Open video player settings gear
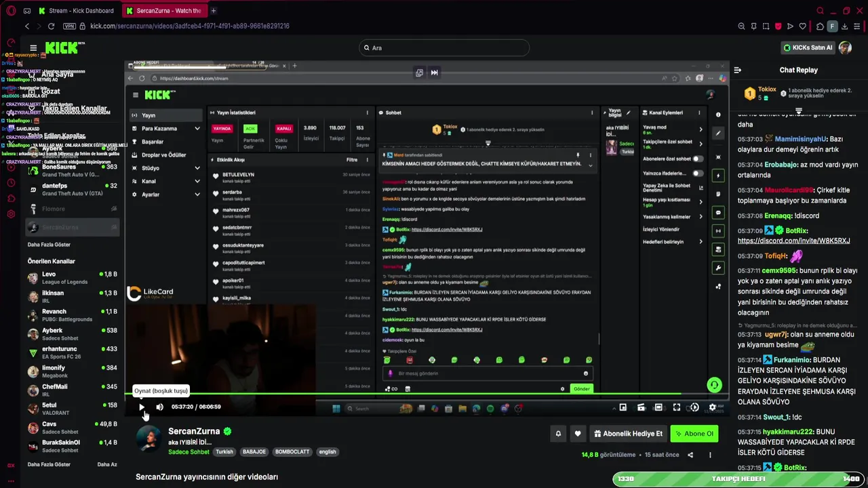 coord(712,407)
